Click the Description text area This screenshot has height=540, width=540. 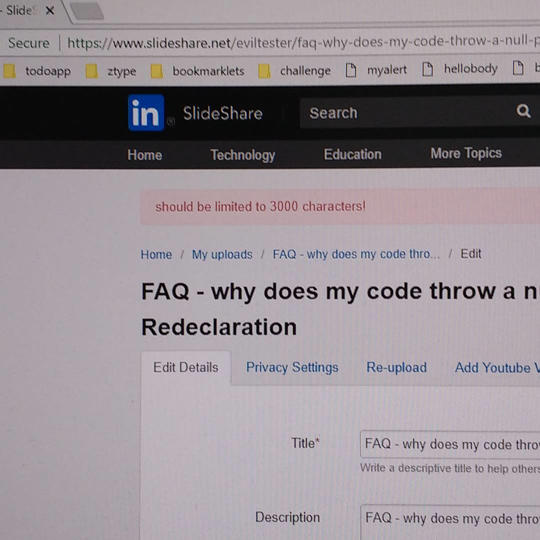pos(450,522)
